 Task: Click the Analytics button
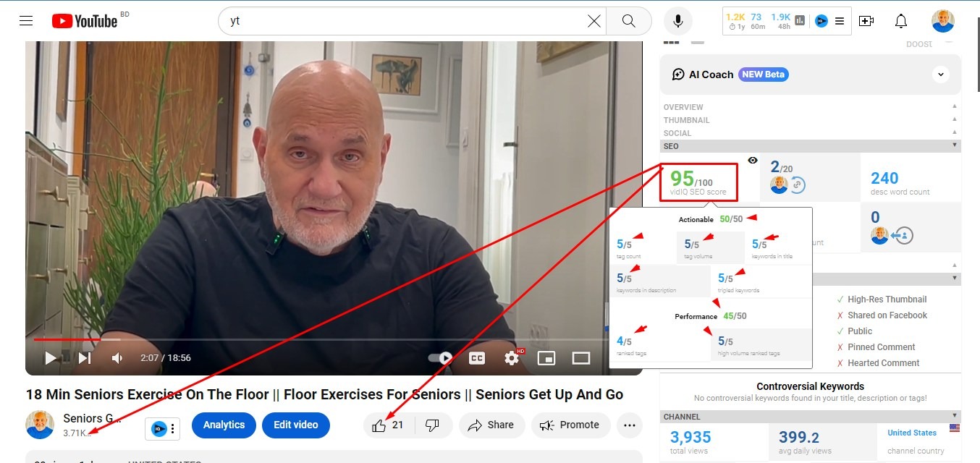[224, 425]
